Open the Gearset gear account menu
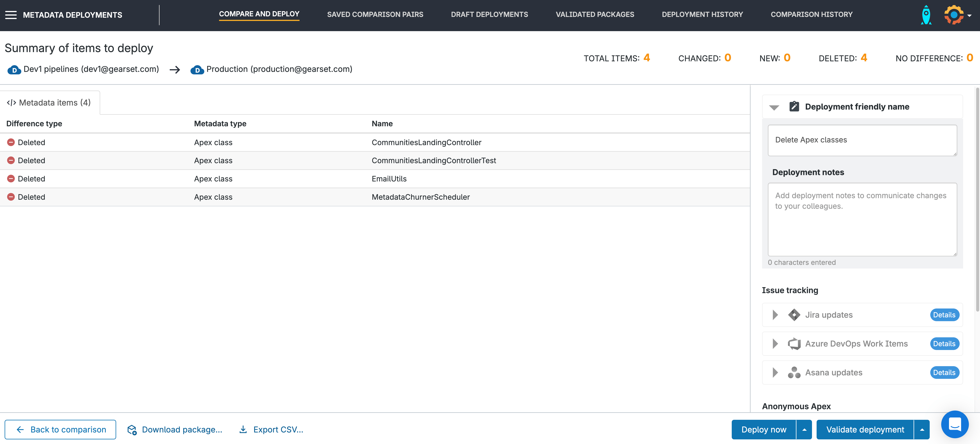The width and height of the screenshot is (980, 444). click(x=954, y=15)
